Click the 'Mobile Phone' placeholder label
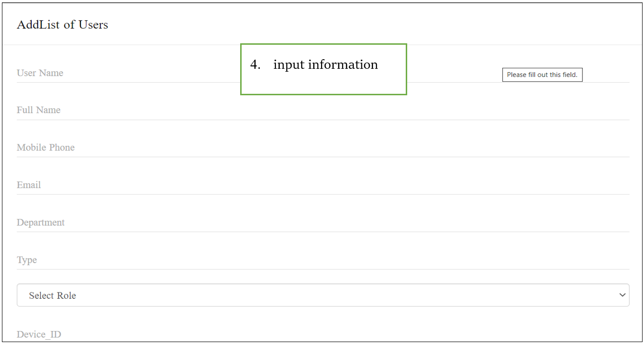The height and width of the screenshot is (344, 644). (x=46, y=148)
